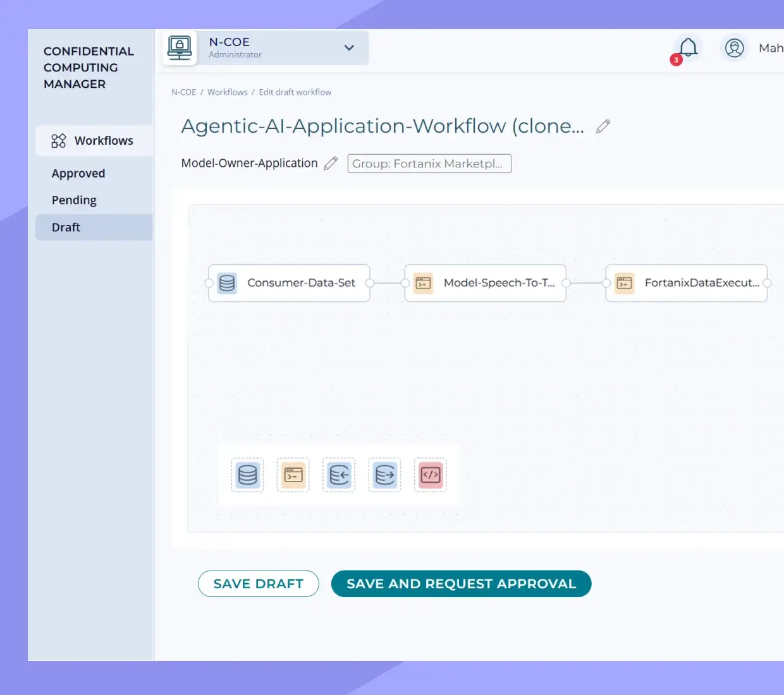Image resolution: width=784 pixels, height=695 pixels.
Task: Expand the N-COE account dropdown
Action: 349,48
